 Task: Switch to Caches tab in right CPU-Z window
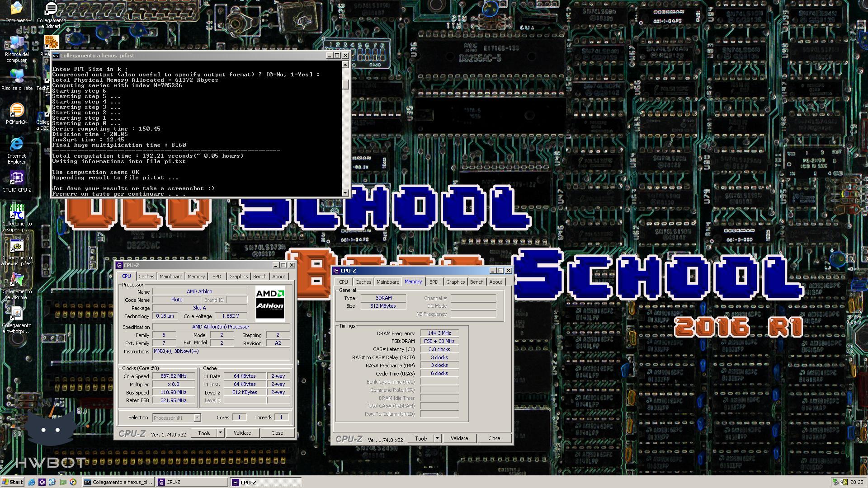click(x=363, y=282)
